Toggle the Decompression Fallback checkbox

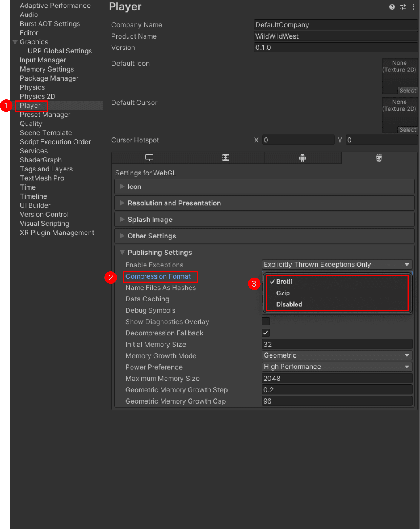(x=265, y=333)
